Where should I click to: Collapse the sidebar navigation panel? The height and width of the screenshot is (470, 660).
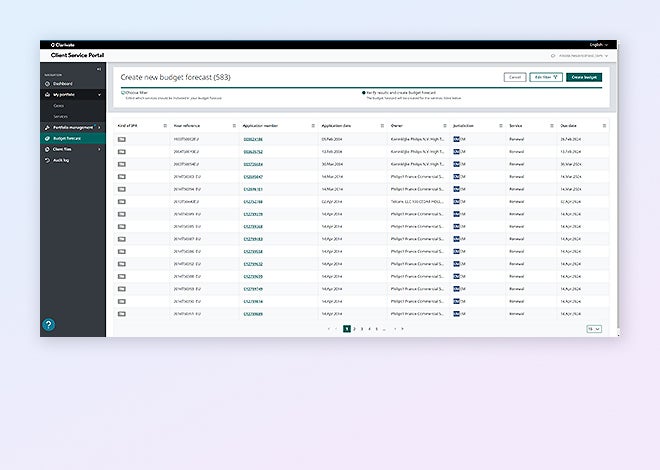(x=98, y=68)
